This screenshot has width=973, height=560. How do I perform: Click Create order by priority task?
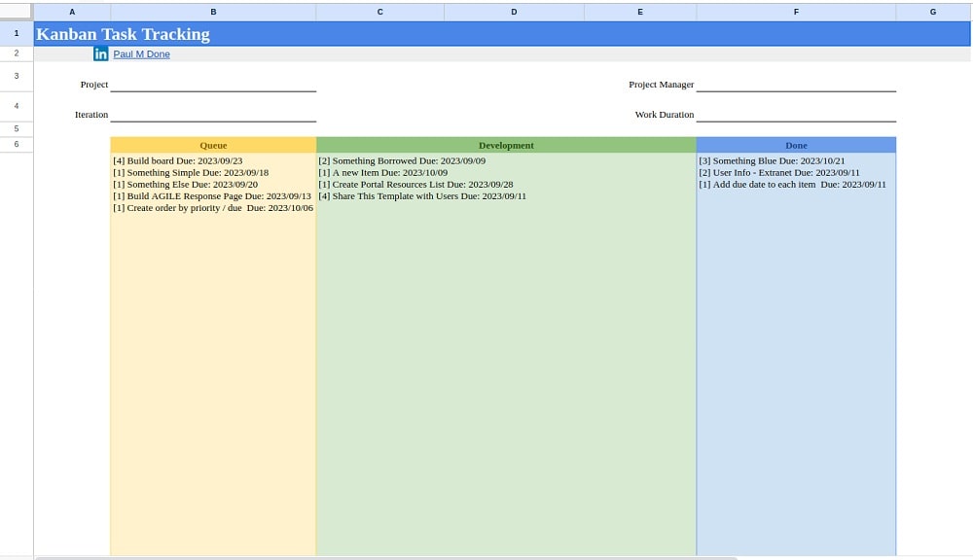[x=213, y=208]
